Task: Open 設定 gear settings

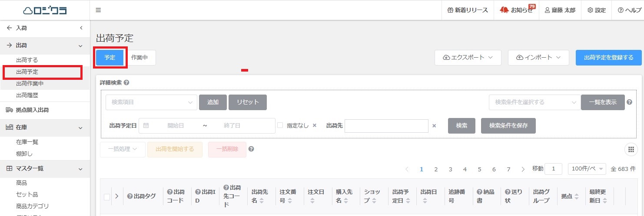Action: pyautogui.click(x=596, y=10)
